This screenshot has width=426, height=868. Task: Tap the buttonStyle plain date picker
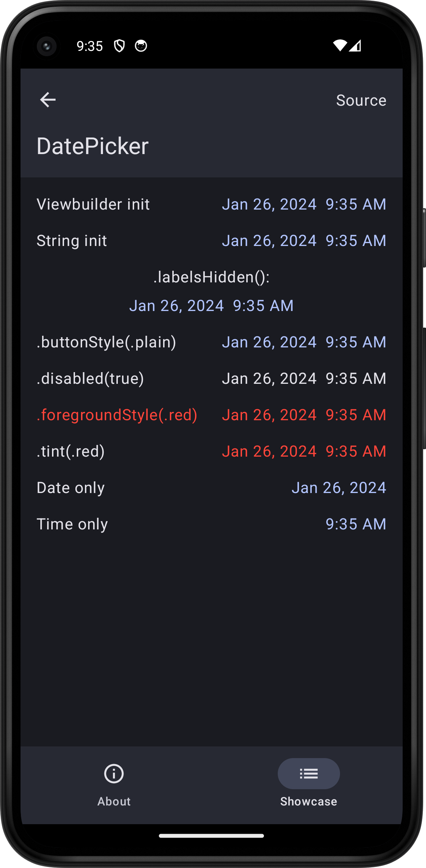tap(304, 342)
